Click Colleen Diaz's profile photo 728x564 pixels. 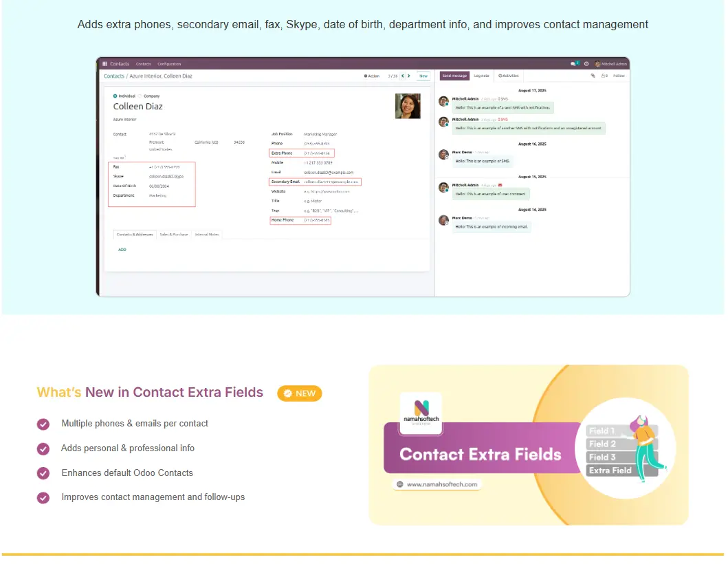408,106
